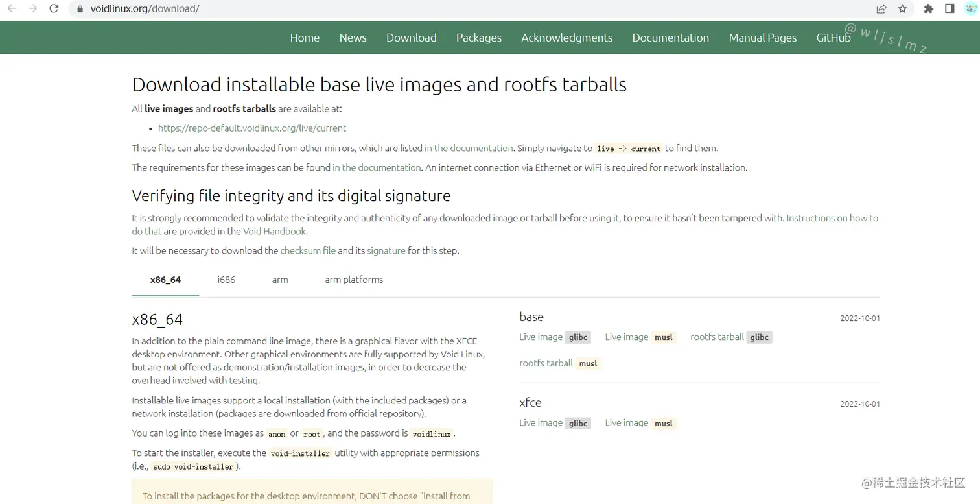980x504 pixels.
Task: Download base Live image musl
Action: pyautogui.click(x=640, y=337)
